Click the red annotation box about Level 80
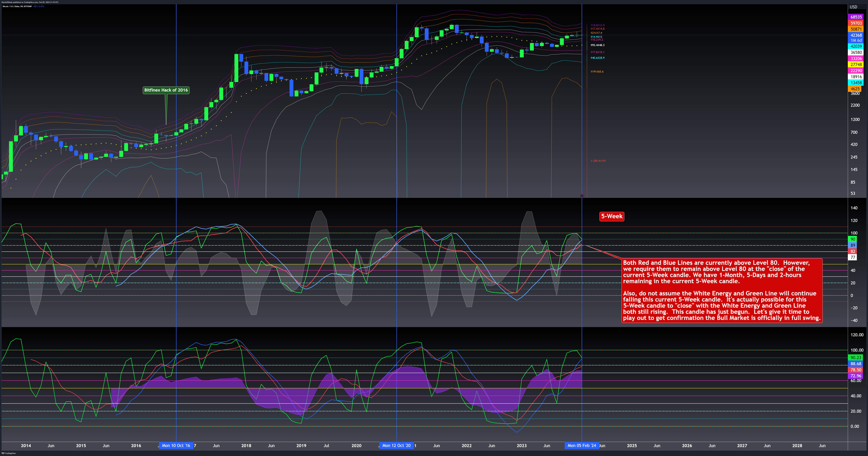This screenshot has width=868, height=456. (x=722, y=290)
